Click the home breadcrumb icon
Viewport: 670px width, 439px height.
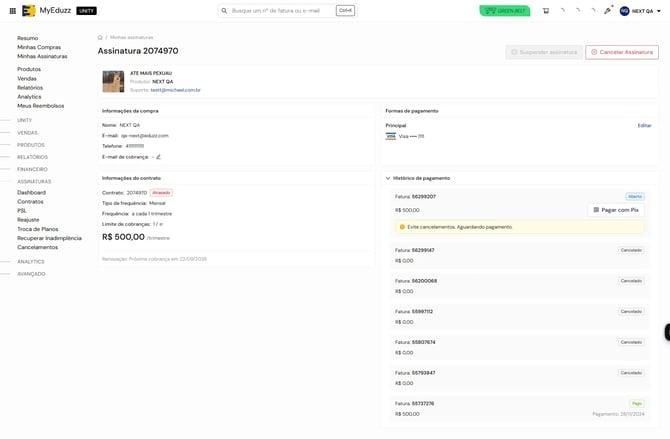(100, 38)
